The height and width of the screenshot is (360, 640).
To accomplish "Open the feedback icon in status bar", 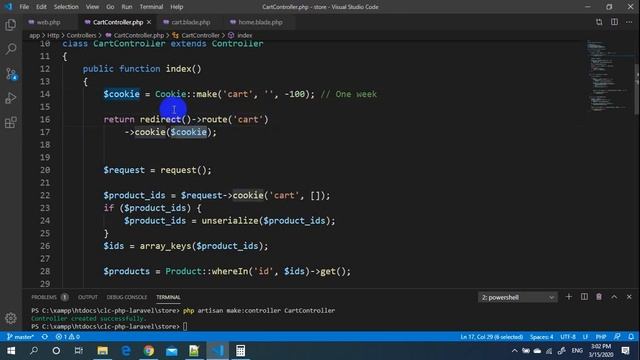I will click(617, 337).
